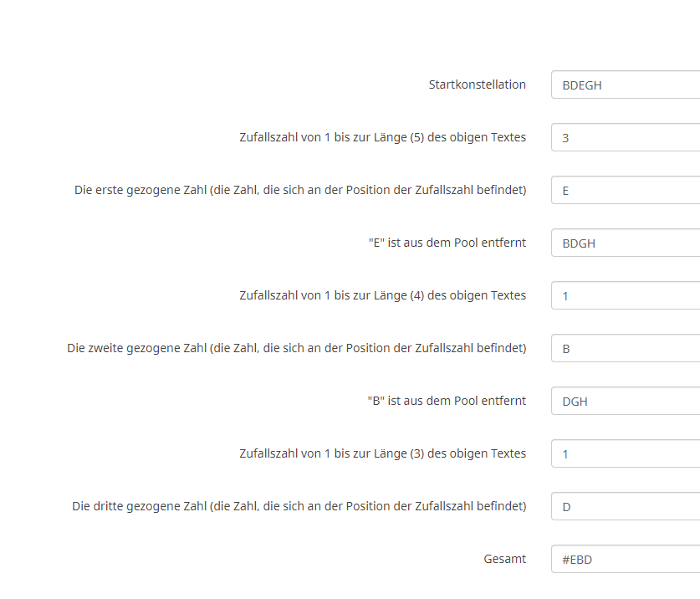
Task: Click the Startkonstellation input field
Action: (x=625, y=85)
